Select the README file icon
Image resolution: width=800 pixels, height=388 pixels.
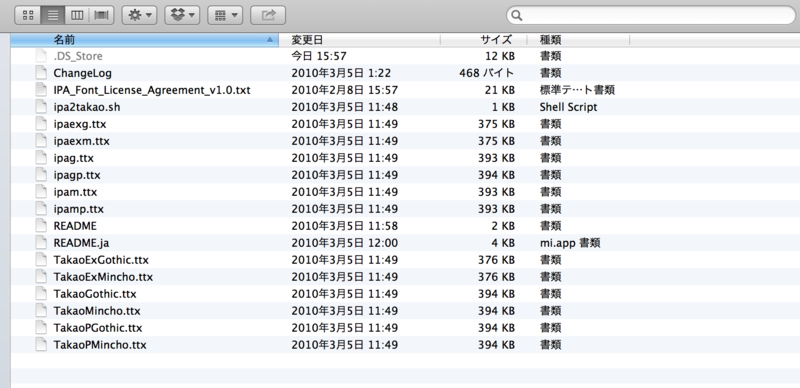tap(41, 226)
